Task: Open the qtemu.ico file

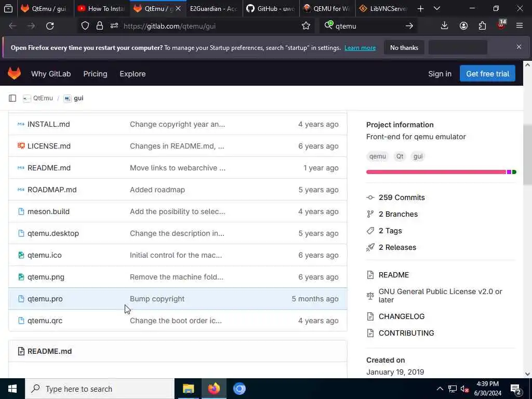Action: click(45, 255)
